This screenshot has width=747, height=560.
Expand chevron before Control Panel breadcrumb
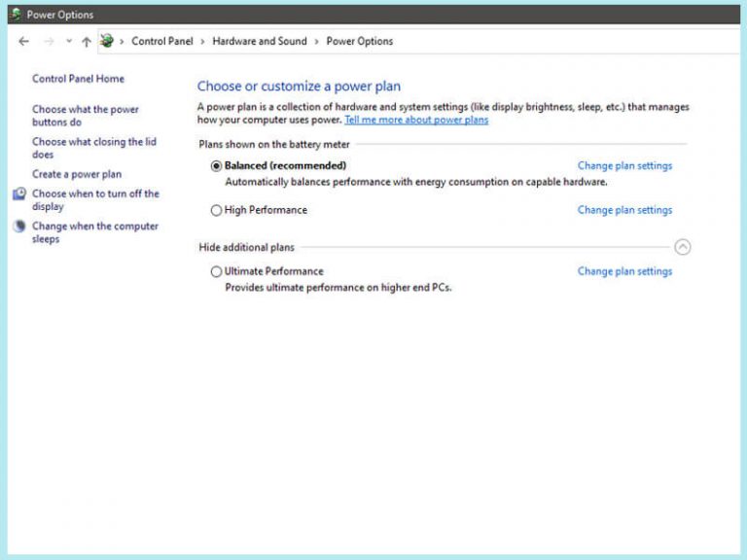click(122, 42)
